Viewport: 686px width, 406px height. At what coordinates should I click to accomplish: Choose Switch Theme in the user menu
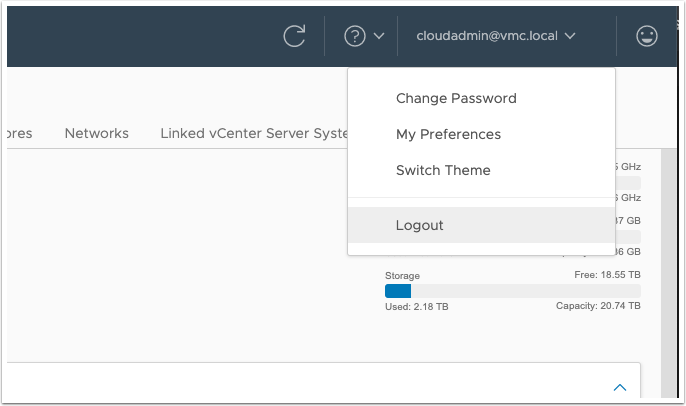(x=443, y=170)
